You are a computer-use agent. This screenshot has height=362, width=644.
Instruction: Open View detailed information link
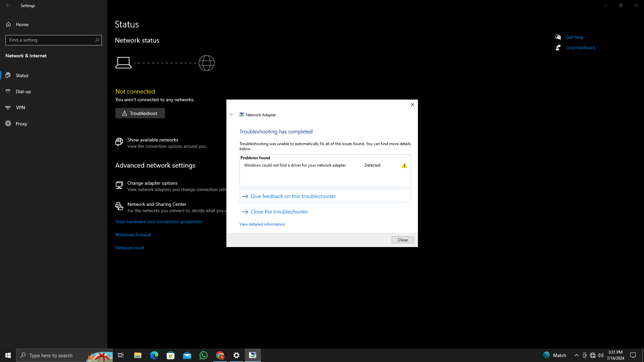click(x=262, y=224)
